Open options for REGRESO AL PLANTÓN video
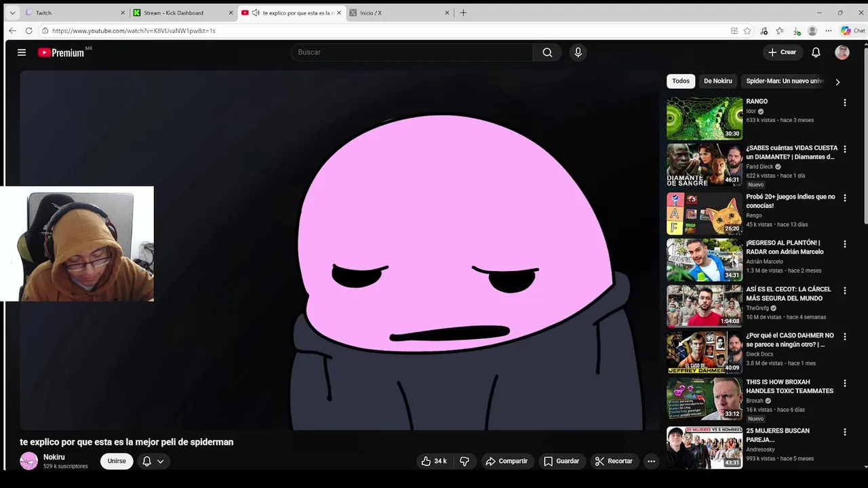Screen dimensions: 868x488 844,244
